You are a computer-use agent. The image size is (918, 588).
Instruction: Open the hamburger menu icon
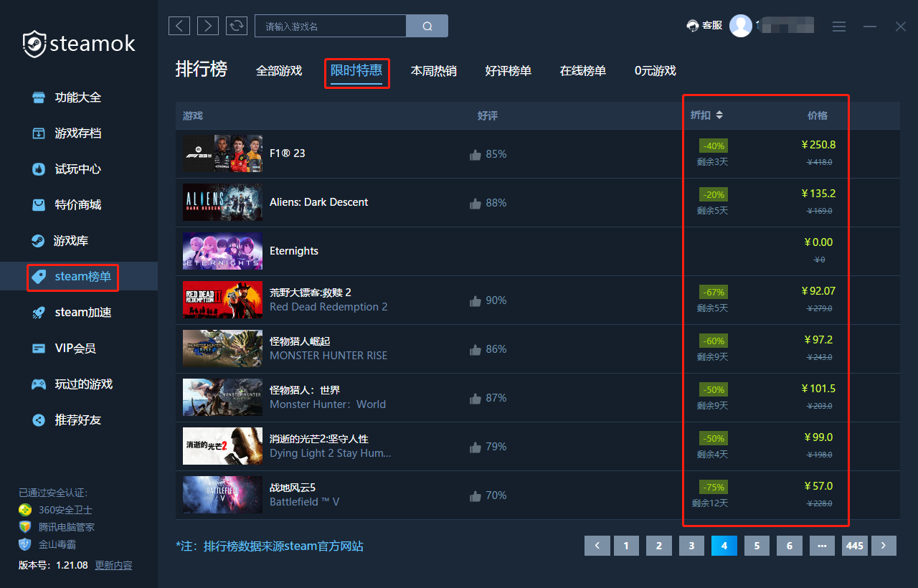tap(839, 27)
